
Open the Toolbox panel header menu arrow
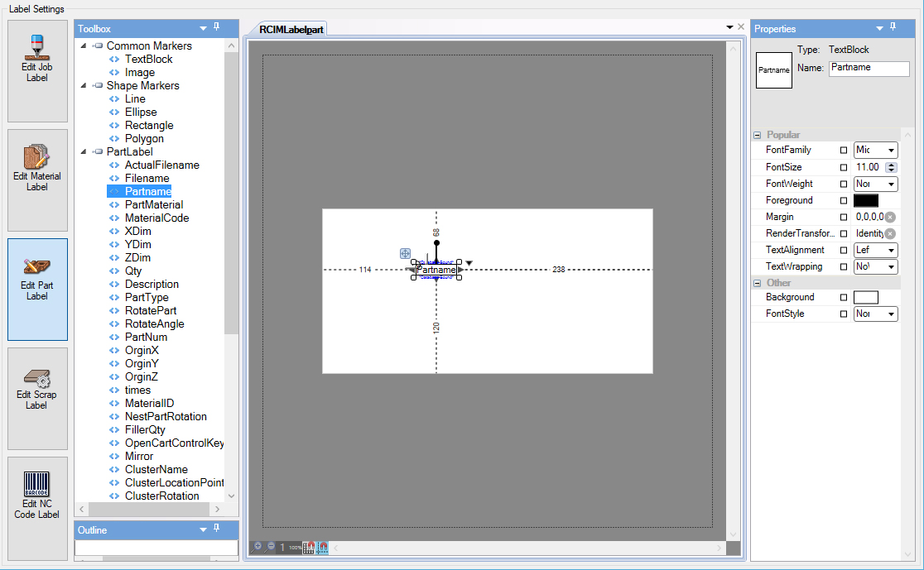point(201,27)
